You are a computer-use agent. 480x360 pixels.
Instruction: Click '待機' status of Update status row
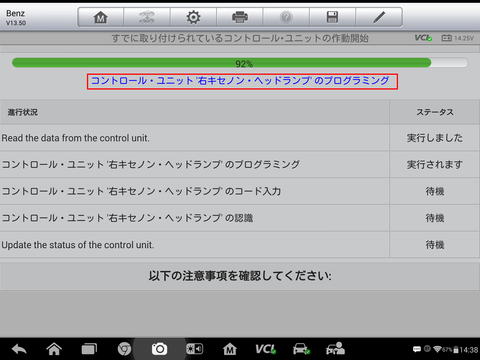pyautogui.click(x=435, y=245)
